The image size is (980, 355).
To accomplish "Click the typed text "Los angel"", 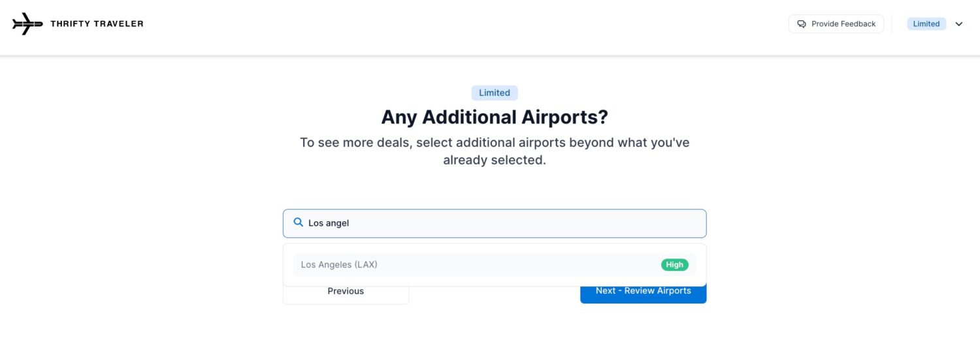I will click(x=329, y=223).
